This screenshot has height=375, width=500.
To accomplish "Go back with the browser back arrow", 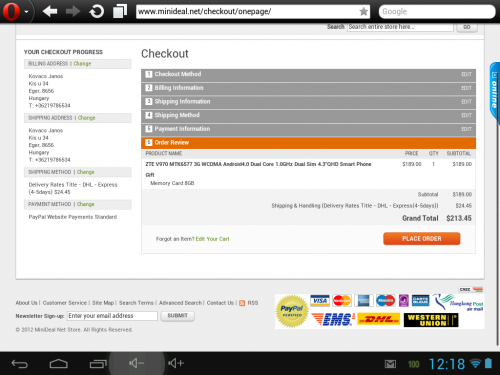I will (50, 12).
